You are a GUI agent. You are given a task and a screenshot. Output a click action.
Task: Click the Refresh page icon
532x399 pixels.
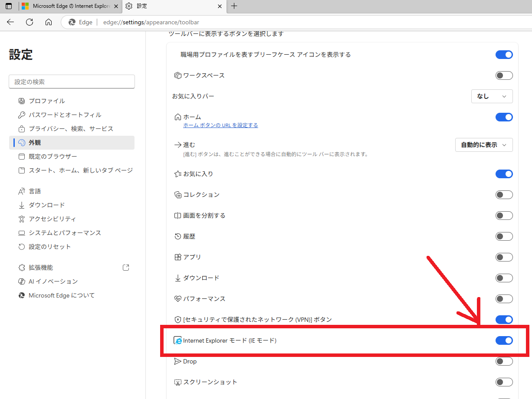pos(30,22)
